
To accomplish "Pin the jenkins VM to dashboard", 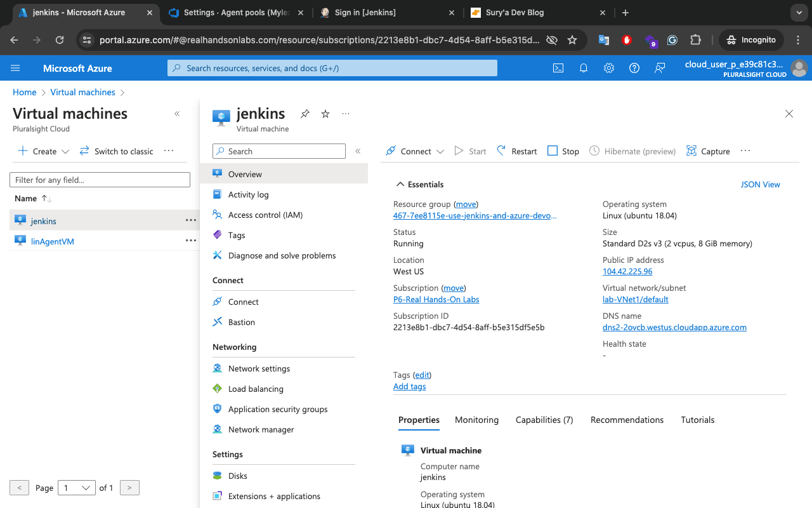I will [305, 114].
